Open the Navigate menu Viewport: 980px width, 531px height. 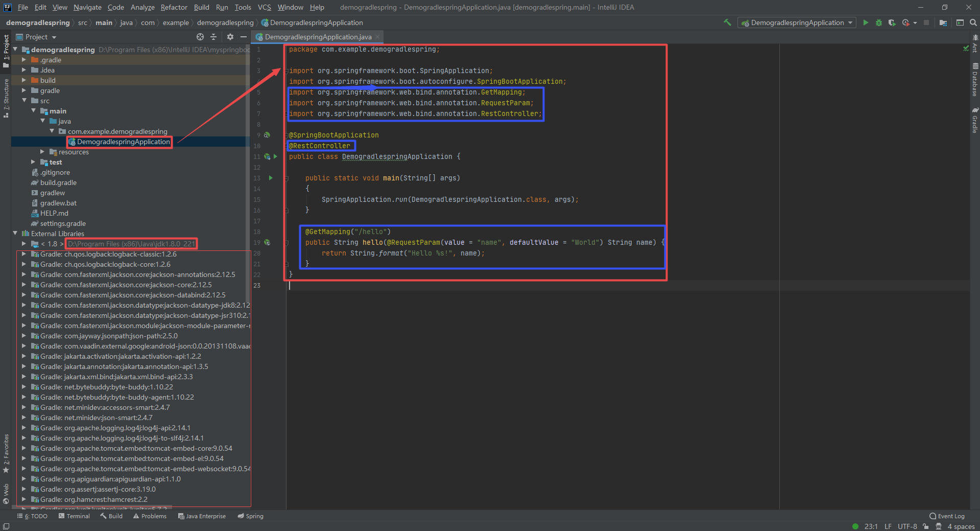(87, 7)
